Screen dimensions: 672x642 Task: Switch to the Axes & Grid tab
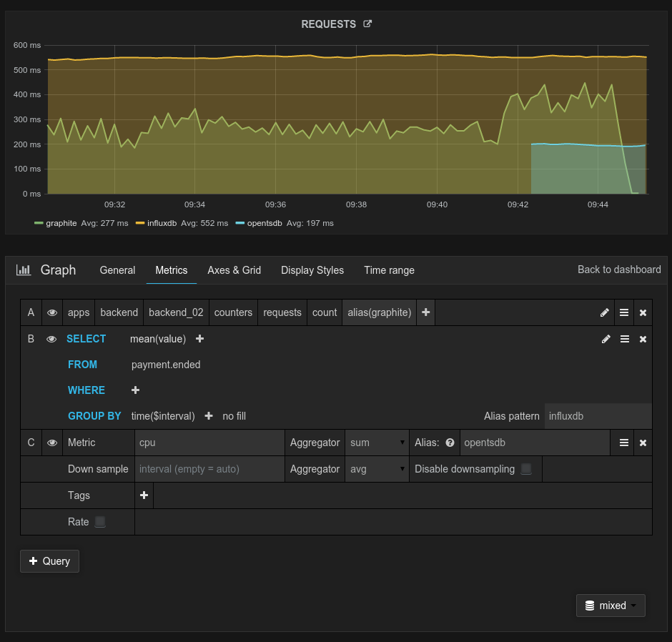[234, 270]
